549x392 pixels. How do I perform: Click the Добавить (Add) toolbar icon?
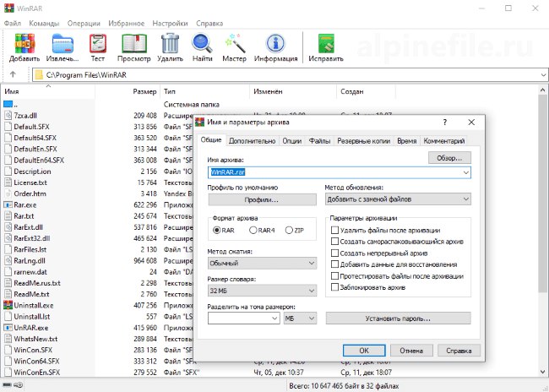(24, 44)
